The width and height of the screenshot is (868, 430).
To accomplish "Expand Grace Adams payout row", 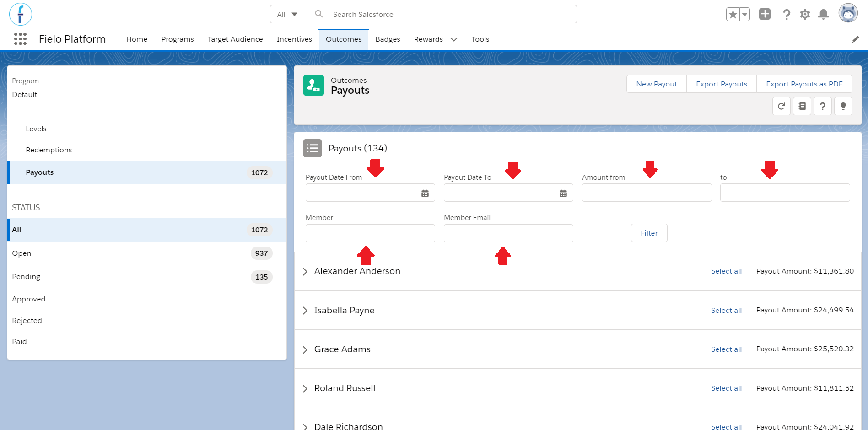I will click(305, 350).
